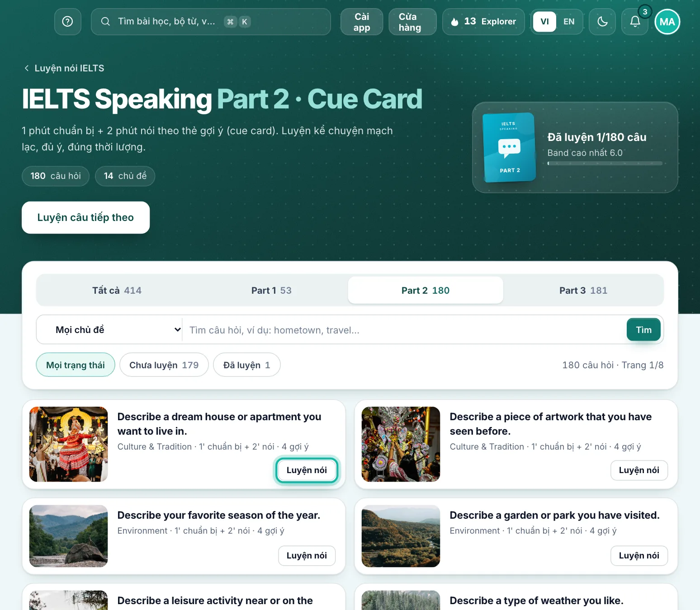Open the dream house card thumbnail
Screen dimensions: 700x610
click(69, 444)
